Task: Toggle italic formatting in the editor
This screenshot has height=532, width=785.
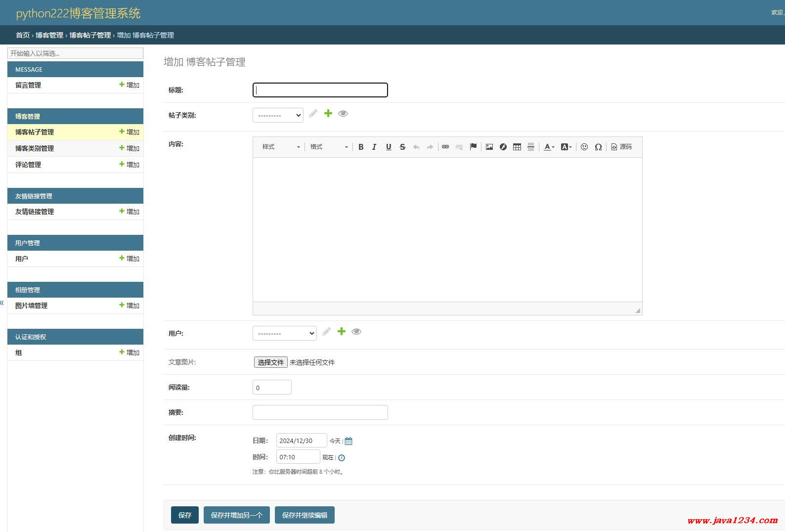Action: pos(374,147)
